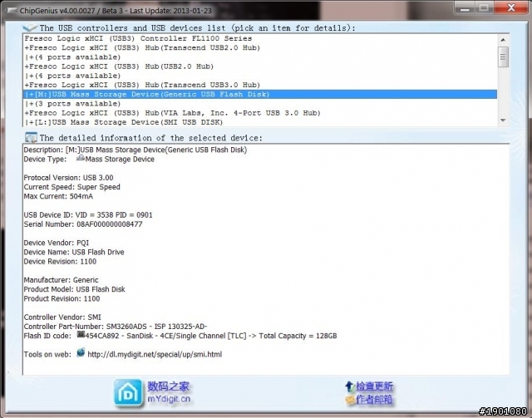
Task: Click the Protocal Version: USB 3.00 line
Action: point(68,178)
